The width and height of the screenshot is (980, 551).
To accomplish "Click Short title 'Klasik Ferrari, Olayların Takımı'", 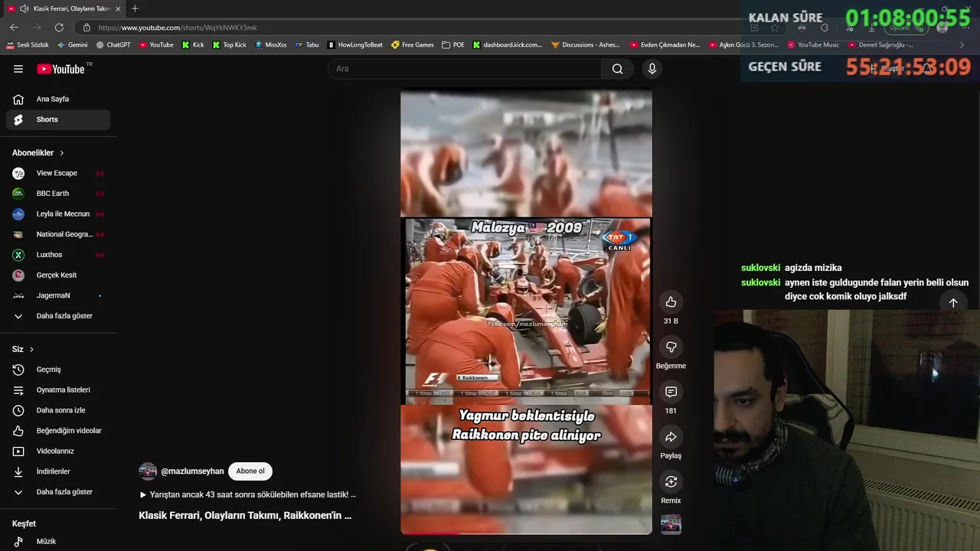I will 245,516.
